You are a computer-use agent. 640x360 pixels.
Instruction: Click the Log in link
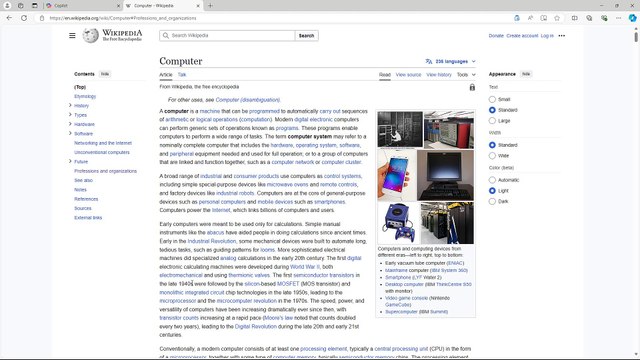pos(547,36)
